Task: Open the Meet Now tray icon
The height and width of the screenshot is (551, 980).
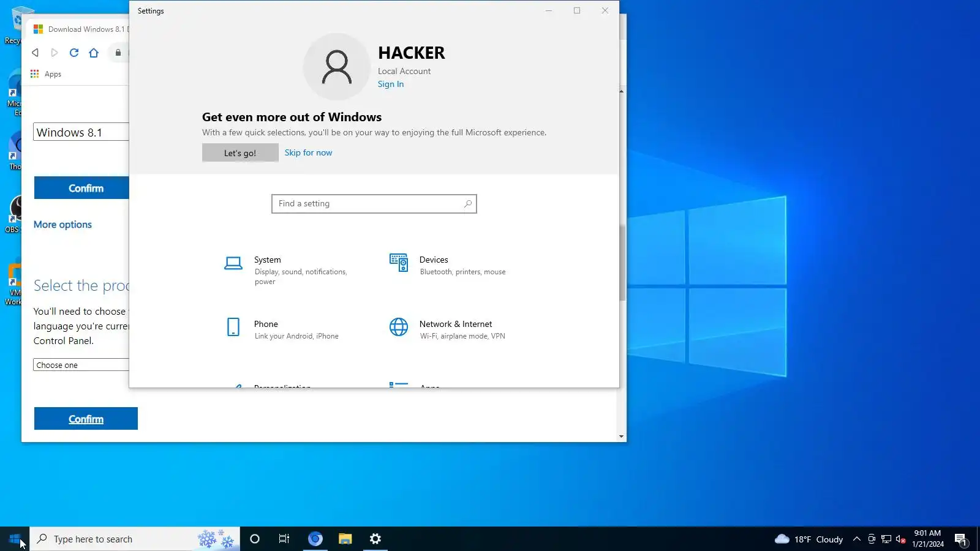Action: [x=872, y=539]
